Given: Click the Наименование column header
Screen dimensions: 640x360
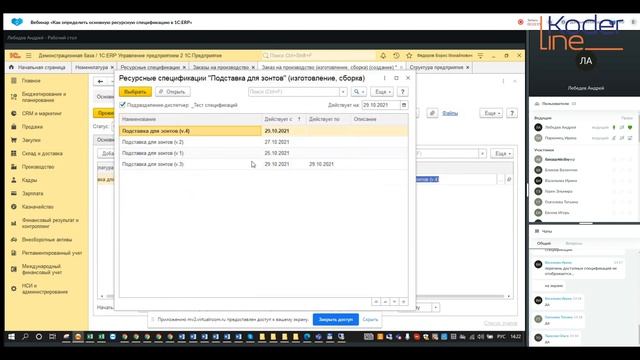Looking at the screenshot, I should [x=191, y=119].
